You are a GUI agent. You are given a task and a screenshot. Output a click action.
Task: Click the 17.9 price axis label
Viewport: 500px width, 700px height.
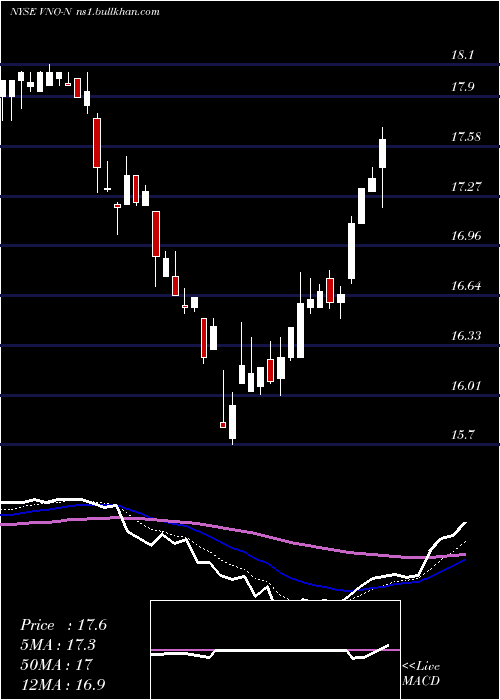pyautogui.click(x=462, y=87)
